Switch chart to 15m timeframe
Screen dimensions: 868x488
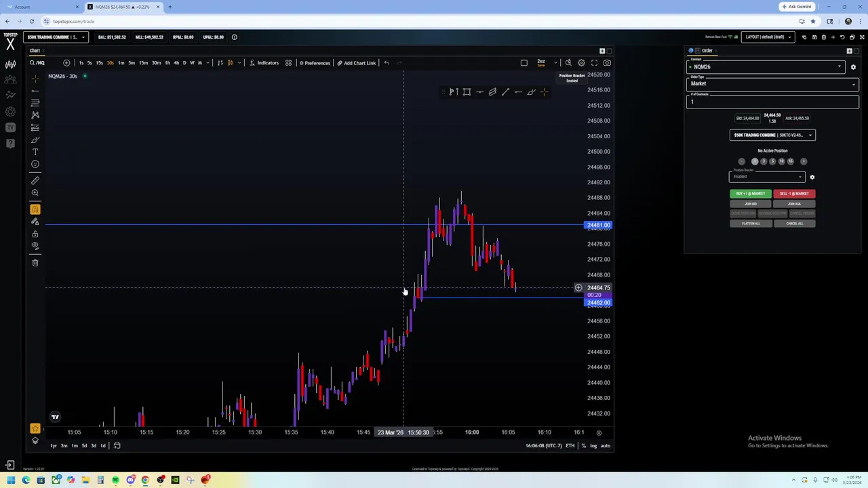[143, 63]
